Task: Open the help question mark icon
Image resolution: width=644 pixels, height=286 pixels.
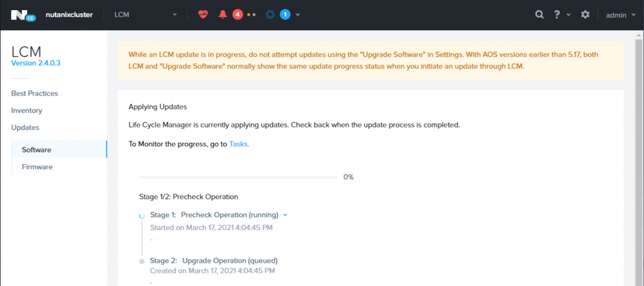Action: (557, 15)
